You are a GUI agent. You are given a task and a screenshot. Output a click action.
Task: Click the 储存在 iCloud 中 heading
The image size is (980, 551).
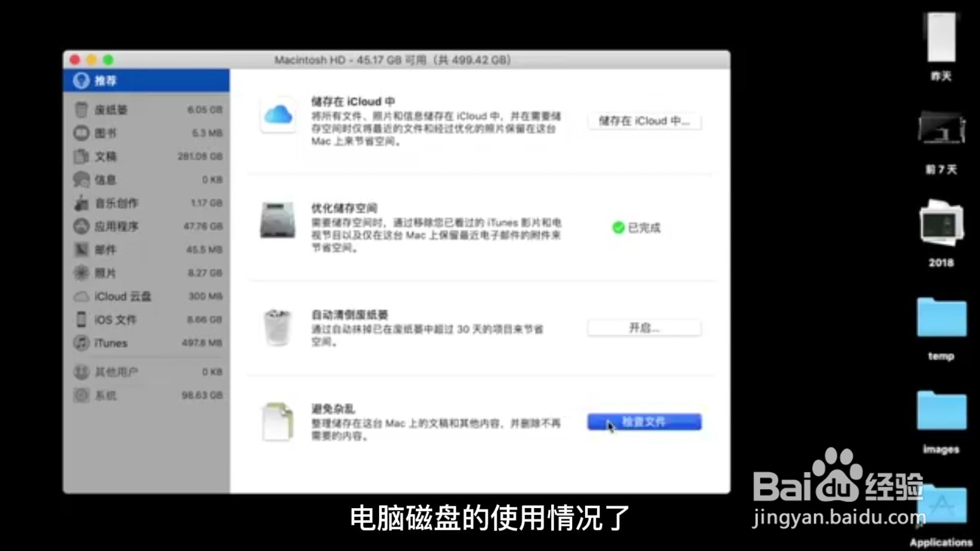coord(353,102)
